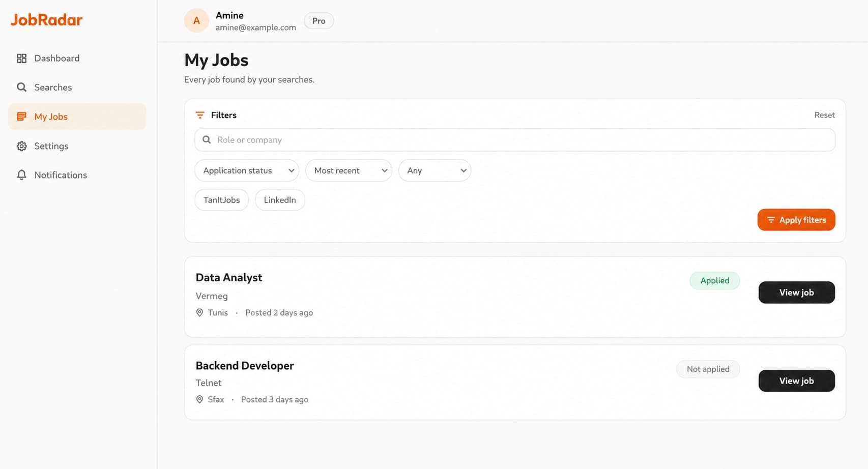The height and width of the screenshot is (469, 868).
Task: View job for Data Analyst at Vermeg
Action: pos(796,292)
